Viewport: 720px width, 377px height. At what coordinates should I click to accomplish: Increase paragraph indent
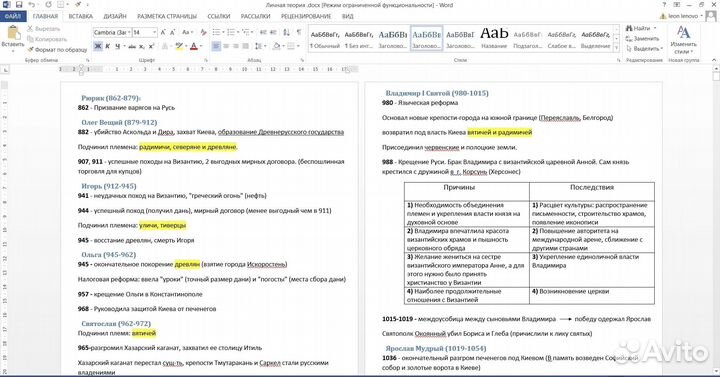click(273, 33)
